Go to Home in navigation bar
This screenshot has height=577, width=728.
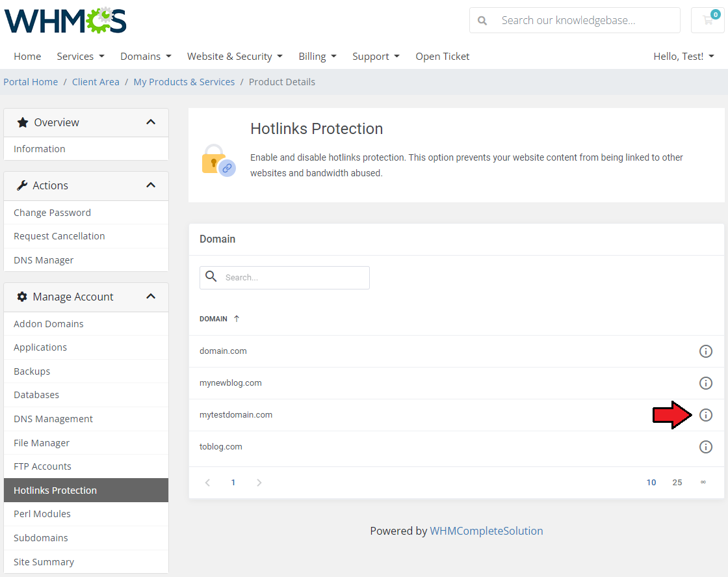pos(27,56)
